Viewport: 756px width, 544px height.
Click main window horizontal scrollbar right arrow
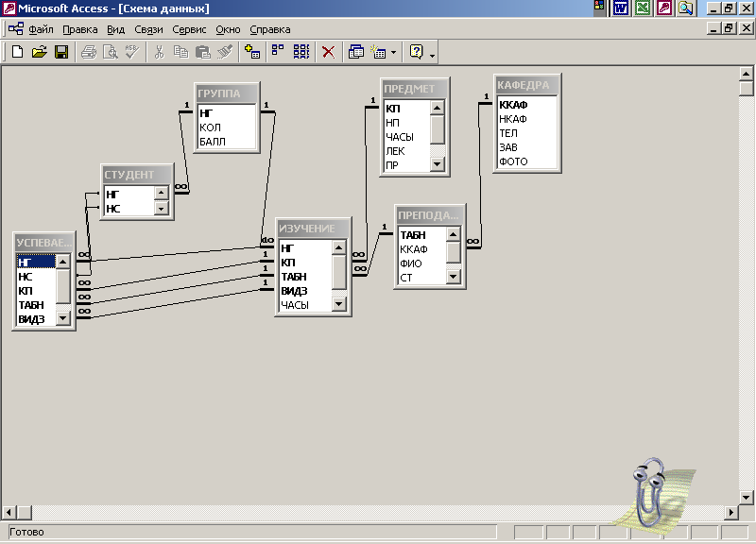731,512
